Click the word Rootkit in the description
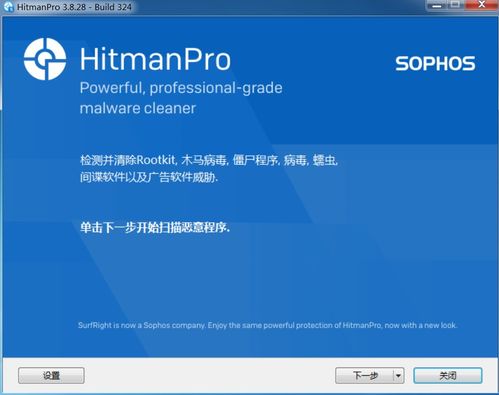The width and height of the screenshot is (499, 395). pyautogui.click(x=156, y=160)
